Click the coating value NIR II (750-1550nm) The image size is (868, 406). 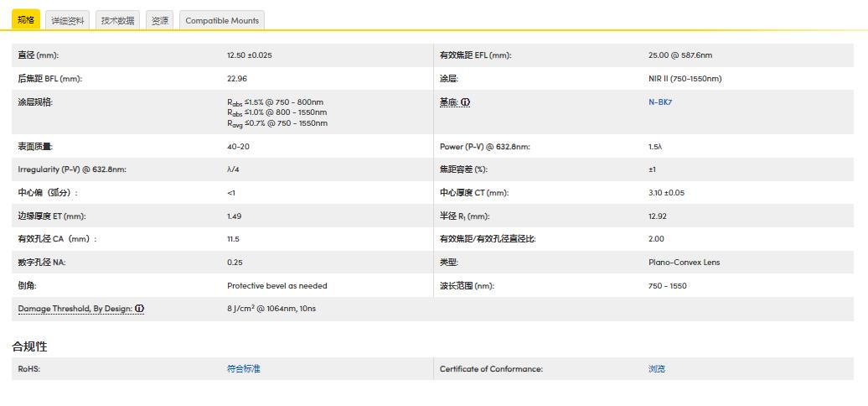click(x=685, y=79)
